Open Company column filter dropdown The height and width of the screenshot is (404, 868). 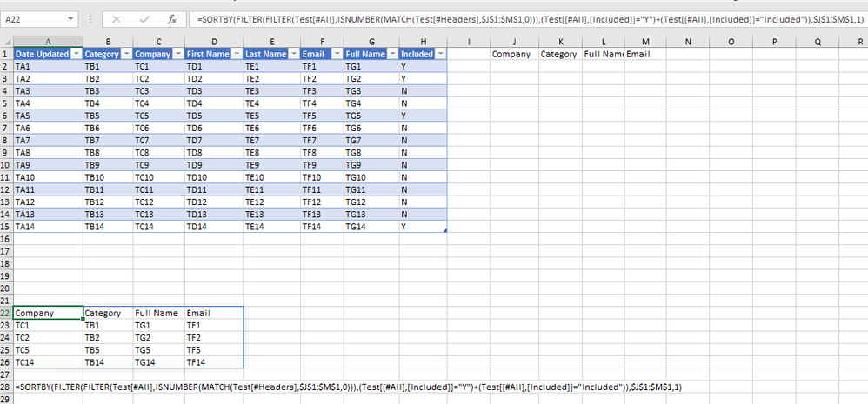[178, 54]
